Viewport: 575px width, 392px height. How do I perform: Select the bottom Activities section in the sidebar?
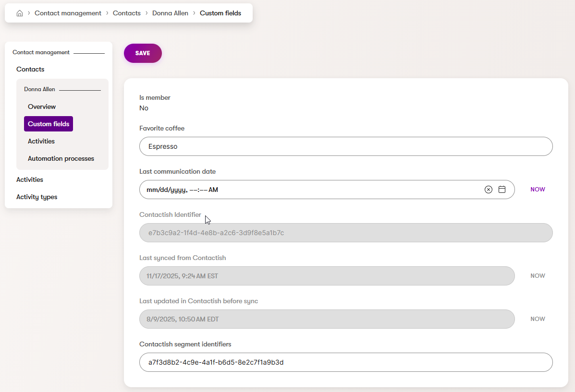click(29, 179)
